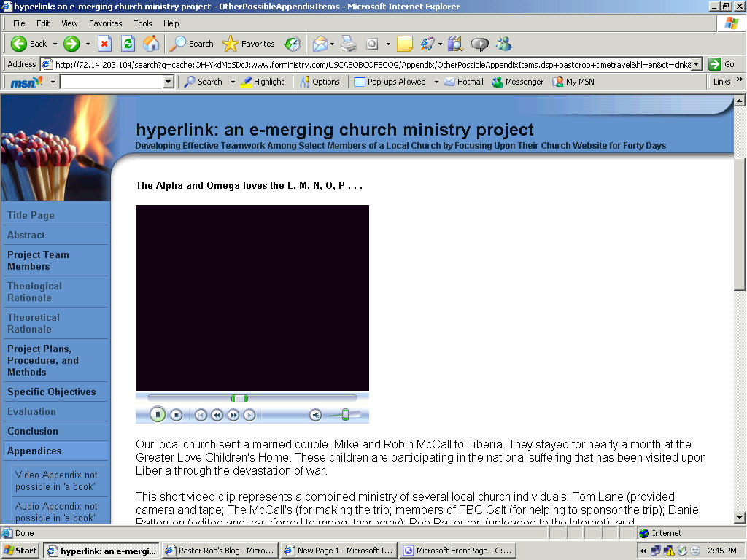Pause the embedded video player

158,415
